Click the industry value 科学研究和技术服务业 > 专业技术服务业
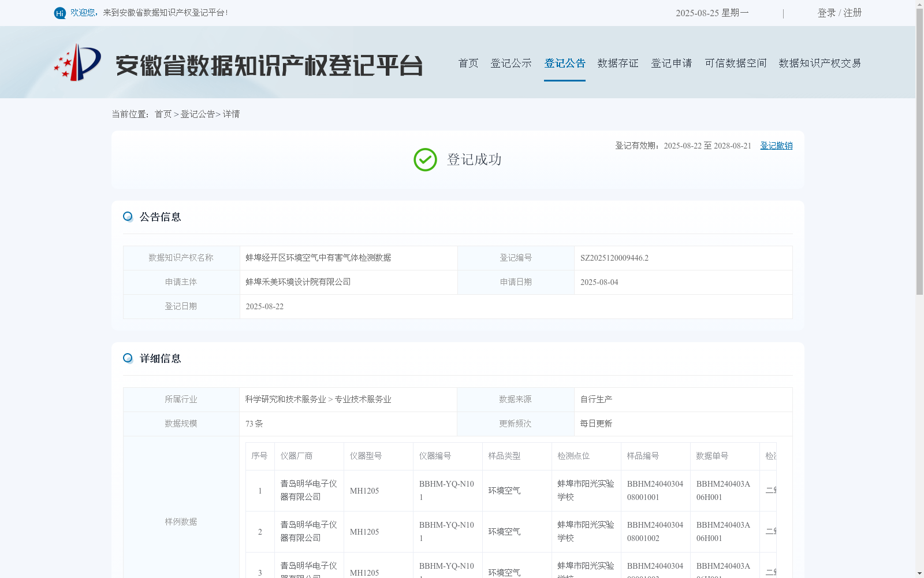This screenshot has height=578, width=924. 318,399
